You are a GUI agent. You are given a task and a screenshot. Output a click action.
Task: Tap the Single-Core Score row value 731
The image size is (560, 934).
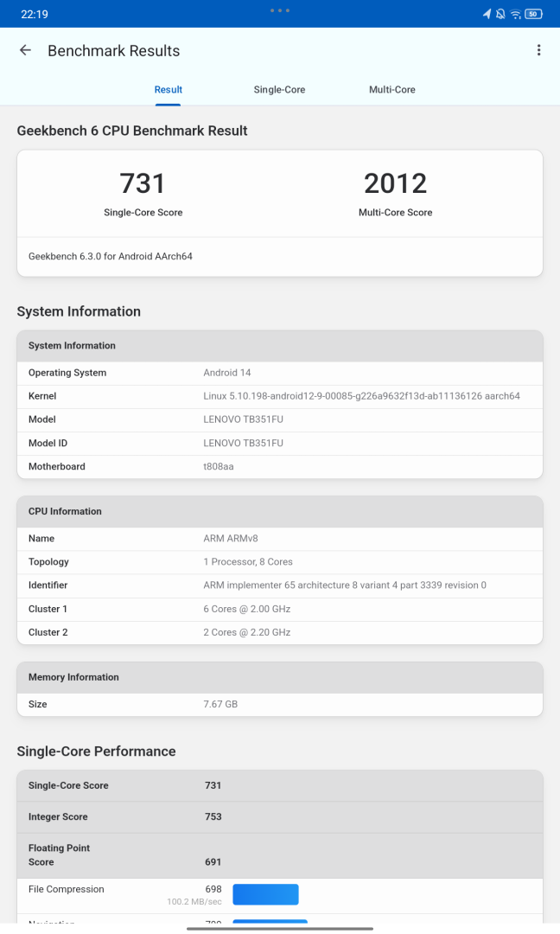click(x=213, y=785)
